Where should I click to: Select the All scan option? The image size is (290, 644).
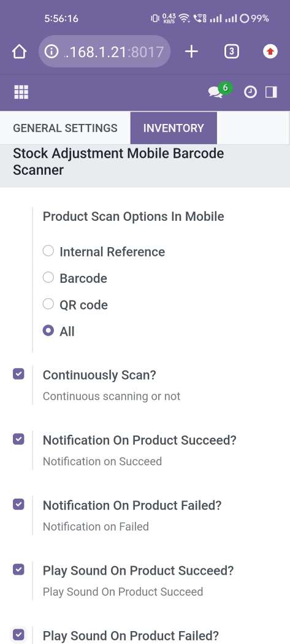(x=48, y=331)
